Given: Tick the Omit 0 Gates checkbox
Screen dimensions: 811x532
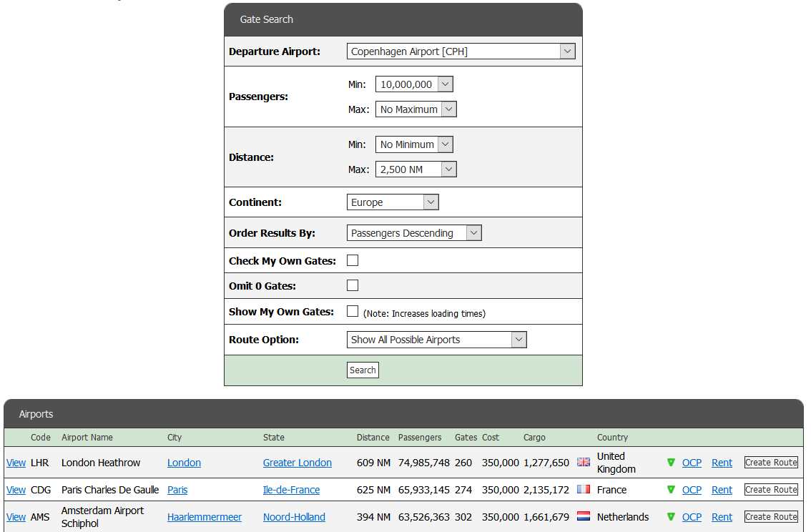Looking at the screenshot, I should [353, 285].
